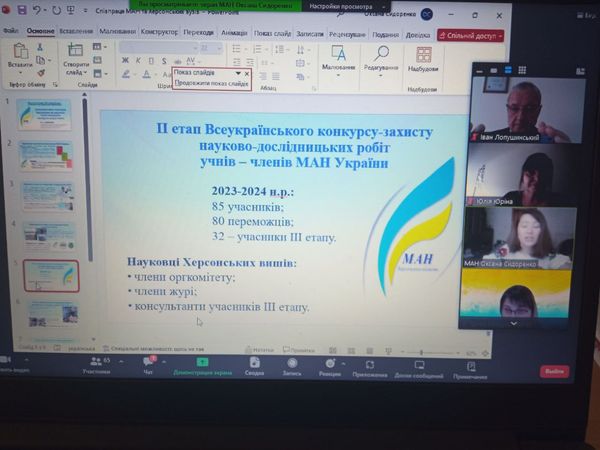Viewport: 600px width, 450px height.
Task: Toggle justify paragraph alignment
Action: point(276,76)
